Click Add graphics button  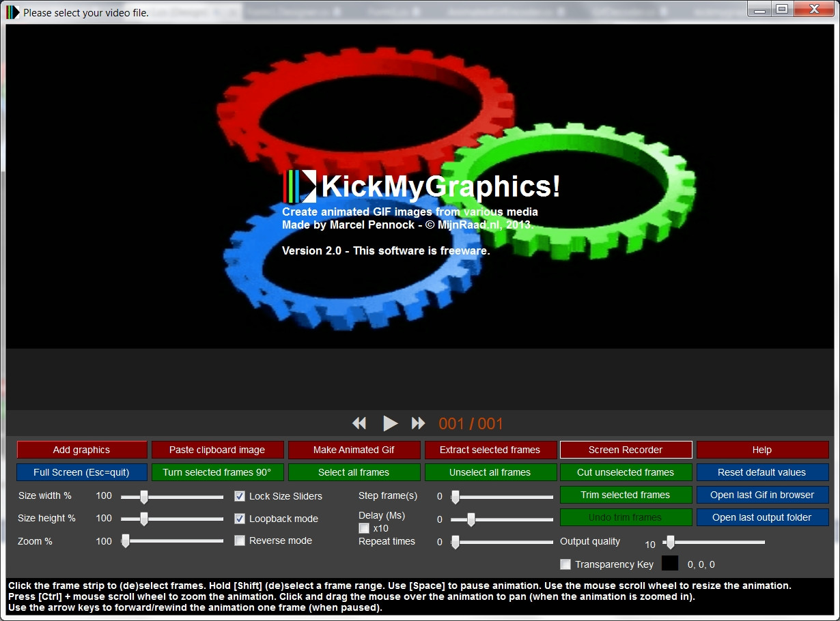tap(82, 450)
